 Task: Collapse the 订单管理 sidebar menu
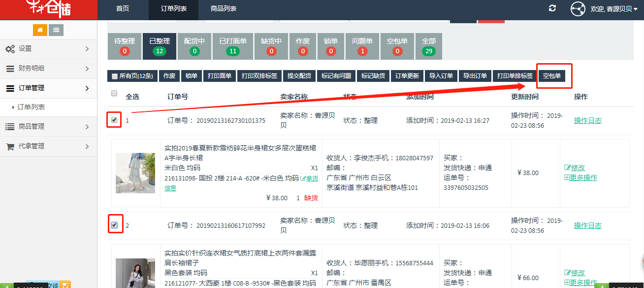48,88
